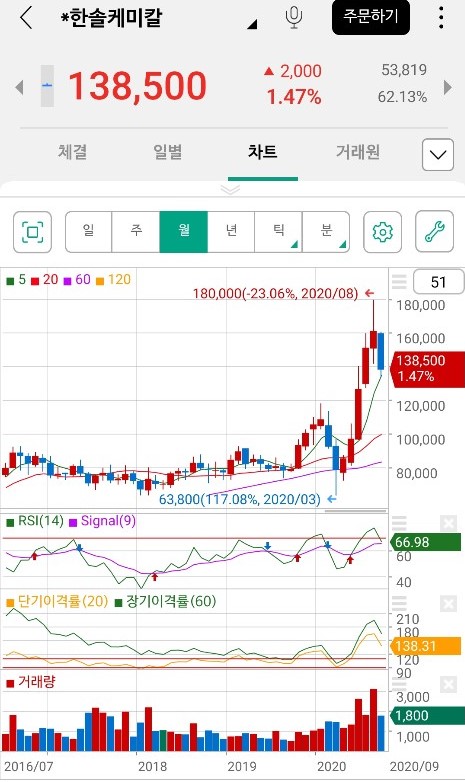Tap the 장기이격률(60) legend label
This screenshot has height=782, width=465.
(x=165, y=601)
